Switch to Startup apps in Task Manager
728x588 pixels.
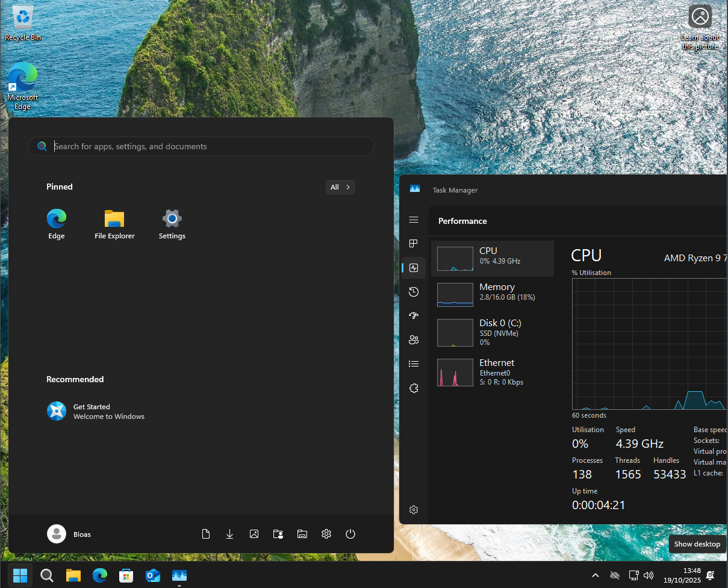coord(413,316)
